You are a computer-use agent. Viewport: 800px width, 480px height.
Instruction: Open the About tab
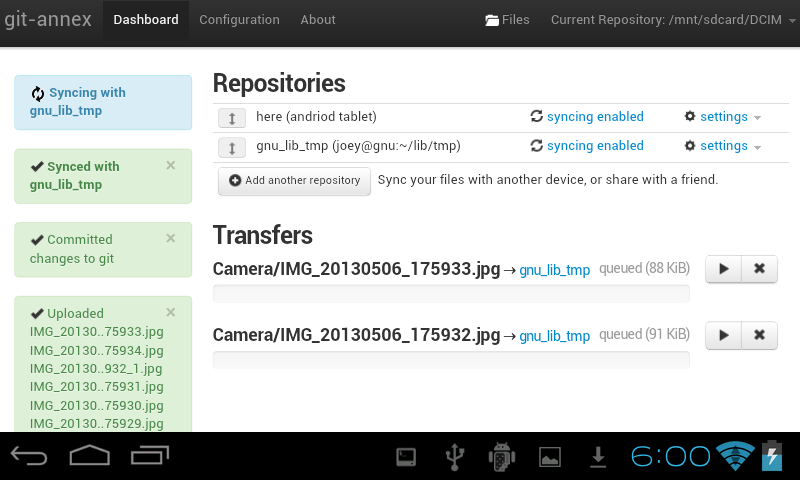click(318, 20)
